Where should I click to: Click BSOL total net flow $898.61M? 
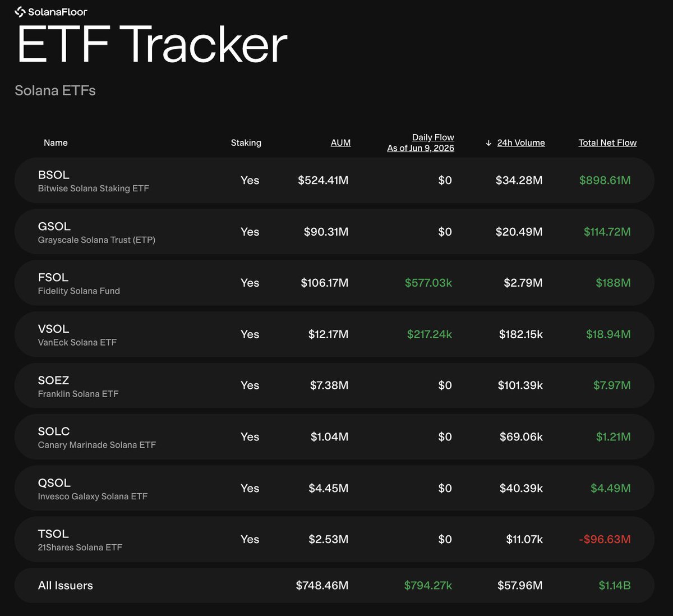605,181
